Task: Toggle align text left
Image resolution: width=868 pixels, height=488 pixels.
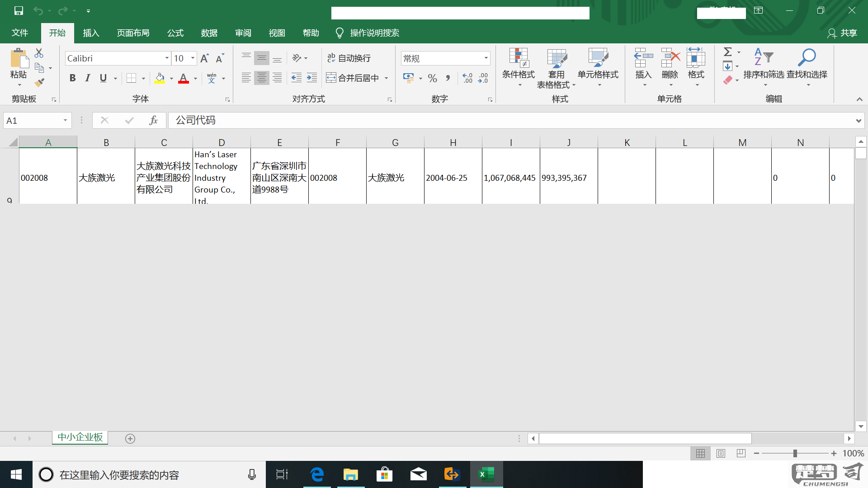Action: pos(246,78)
